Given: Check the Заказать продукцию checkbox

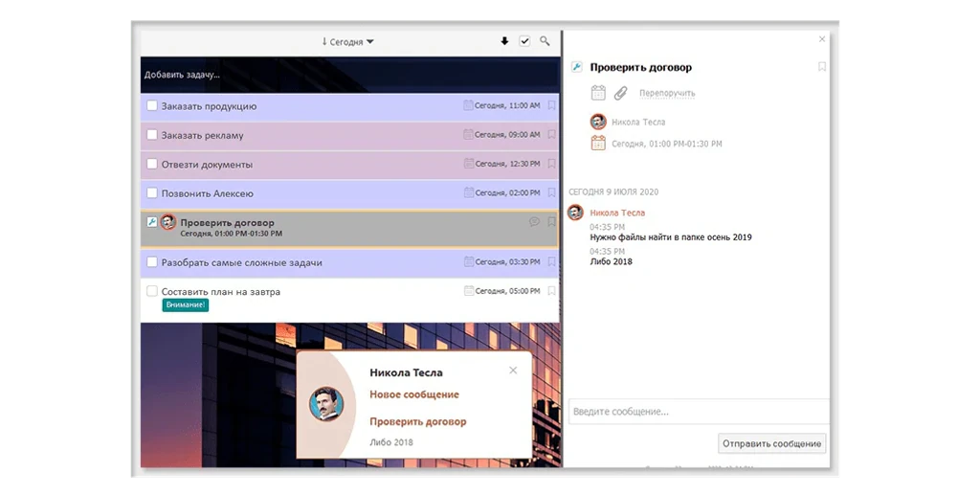Looking at the screenshot, I should [x=152, y=105].
